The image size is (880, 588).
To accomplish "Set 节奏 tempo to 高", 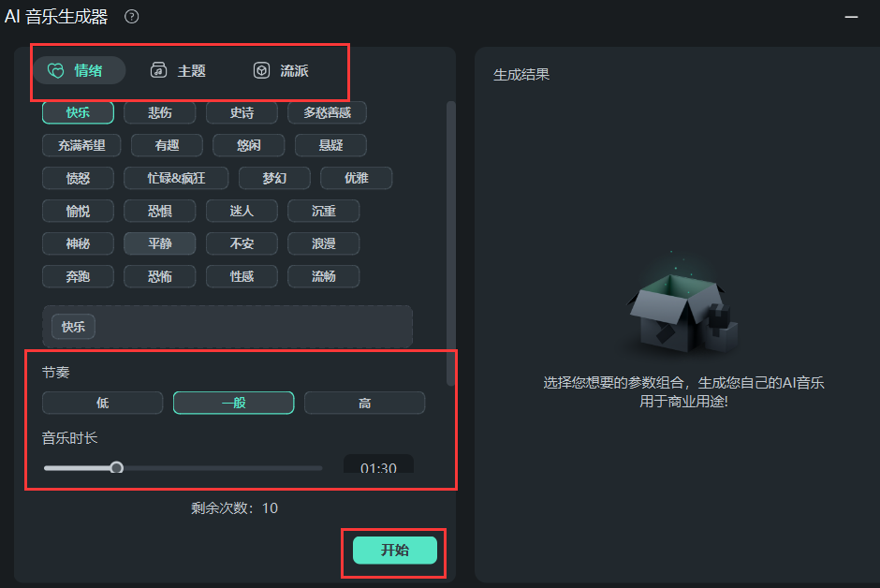I will 365,403.
